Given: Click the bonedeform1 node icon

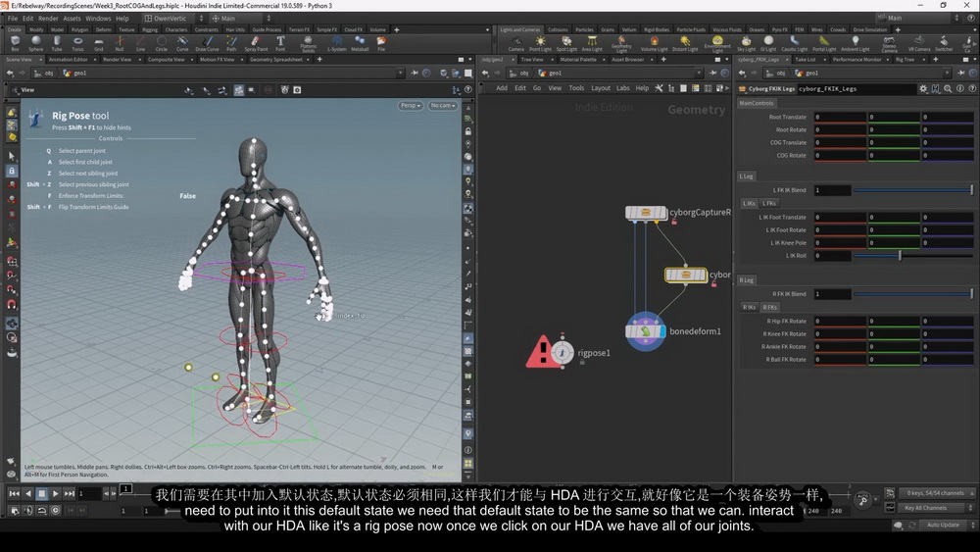Looking at the screenshot, I should 645,331.
